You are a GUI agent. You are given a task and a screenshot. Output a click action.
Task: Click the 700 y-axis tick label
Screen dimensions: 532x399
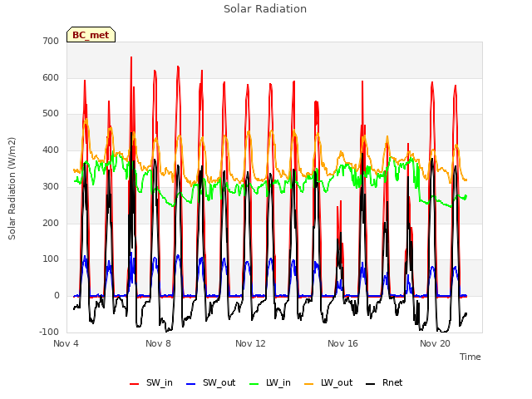[x=51, y=41]
